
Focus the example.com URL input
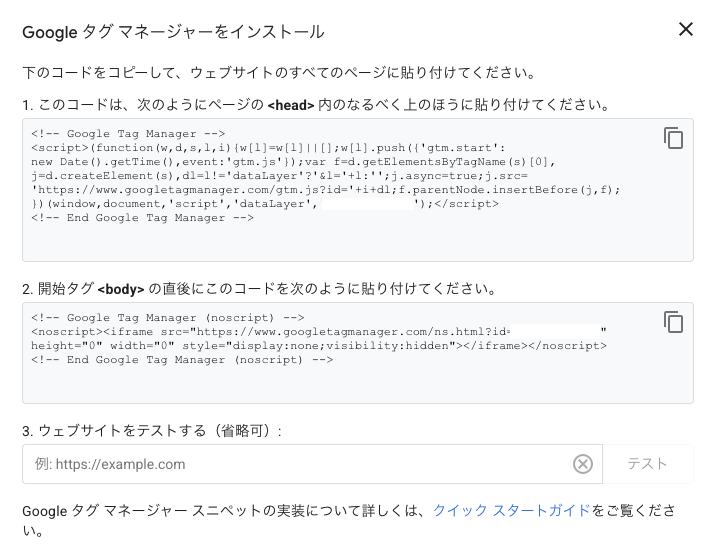click(300, 464)
